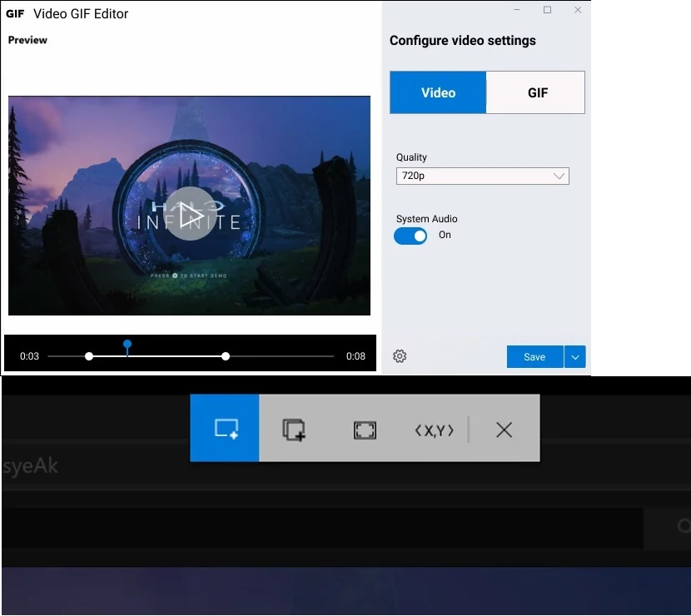691x616 pixels.
Task: Switch to the GIF tab
Action: coord(535,92)
